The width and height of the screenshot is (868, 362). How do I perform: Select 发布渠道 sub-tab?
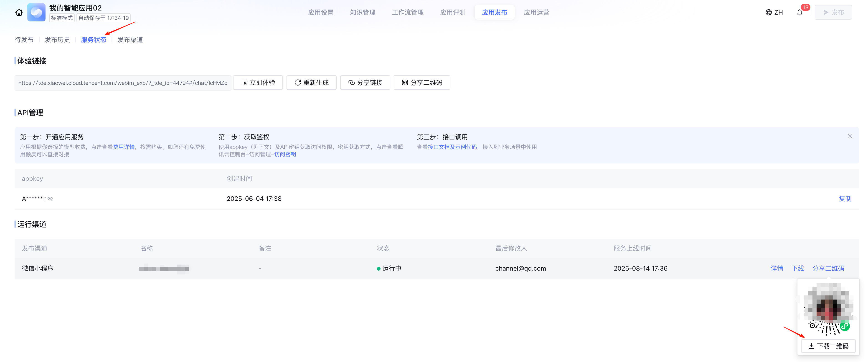(x=130, y=40)
